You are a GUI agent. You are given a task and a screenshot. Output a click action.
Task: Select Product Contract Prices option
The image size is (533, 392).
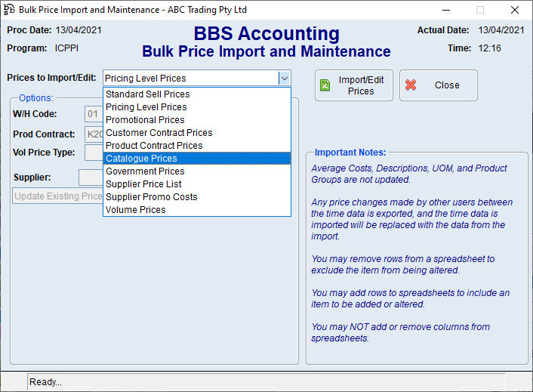[154, 146]
